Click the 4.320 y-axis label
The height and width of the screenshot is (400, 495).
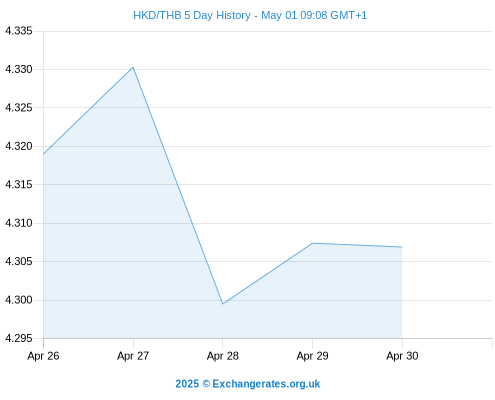(x=19, y=146)
